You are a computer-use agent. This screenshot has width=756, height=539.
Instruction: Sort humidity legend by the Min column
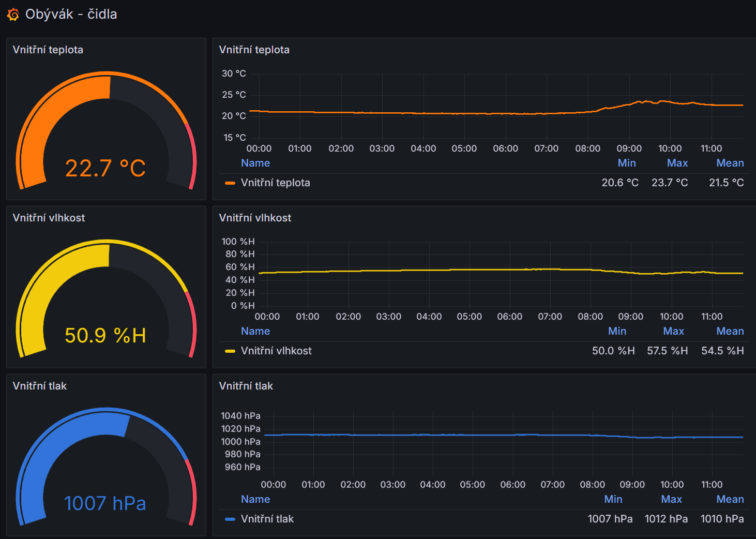(x=617, y=331)
